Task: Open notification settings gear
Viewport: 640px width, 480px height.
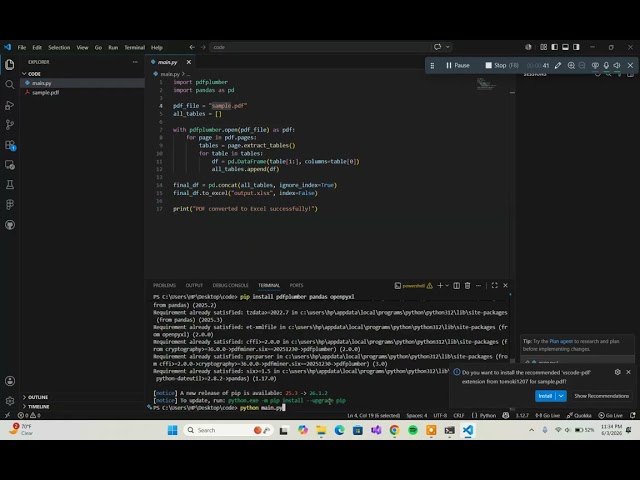Action: point(618,372)
